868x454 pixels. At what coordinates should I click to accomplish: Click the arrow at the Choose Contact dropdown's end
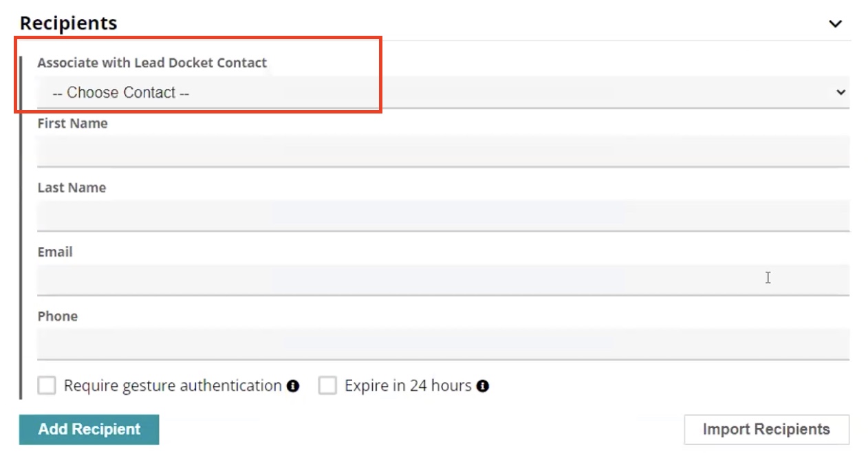click(x=840, y=92)
